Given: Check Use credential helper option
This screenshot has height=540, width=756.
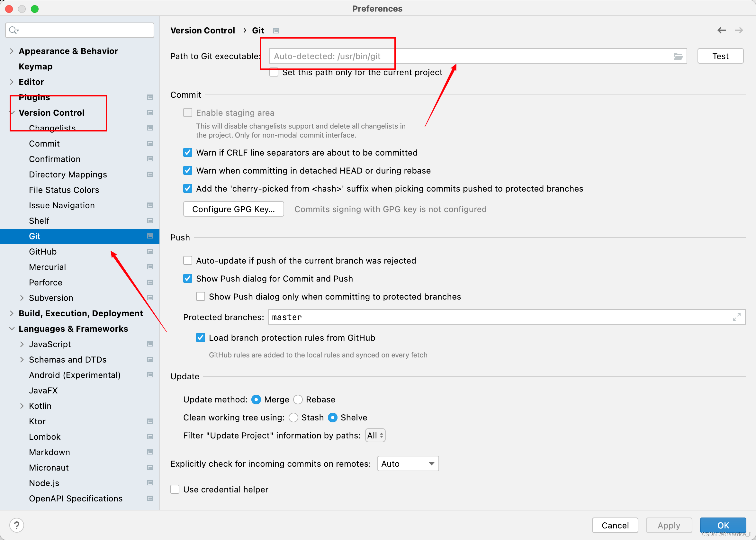Looking at the screenshot, I should pyautogui.click(x=175, y=490).
